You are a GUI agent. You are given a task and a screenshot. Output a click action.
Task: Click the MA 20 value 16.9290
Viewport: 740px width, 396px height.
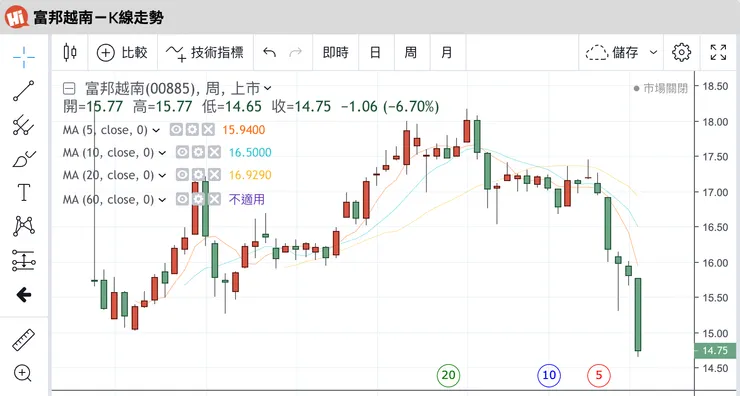(250, 175)
